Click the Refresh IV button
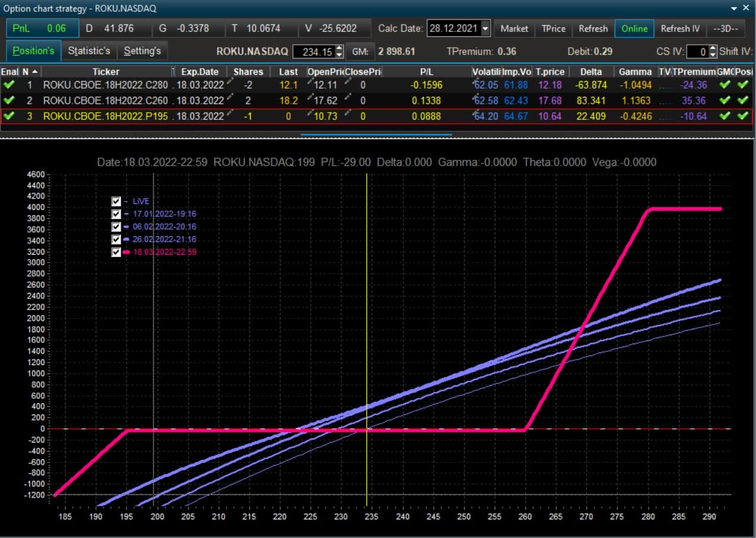Screen dimensions: 756x538 [x=680, y=29]
